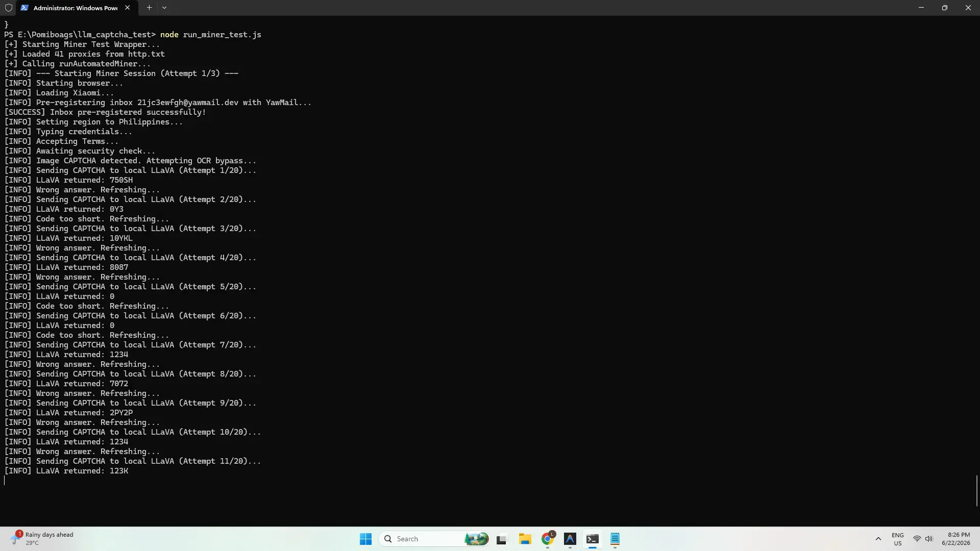Close the Administrator PowerShell tab

pyautogui.click(x=127, y=8)
